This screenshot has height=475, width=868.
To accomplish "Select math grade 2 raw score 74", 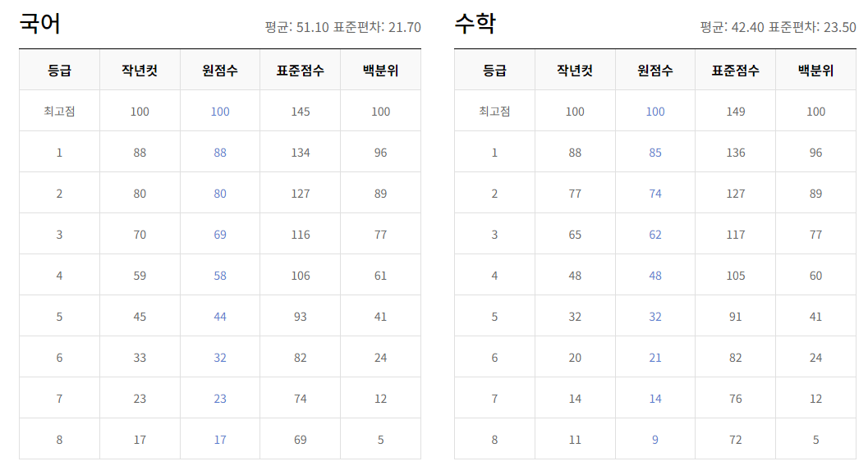I will click(x=654, y=193).
